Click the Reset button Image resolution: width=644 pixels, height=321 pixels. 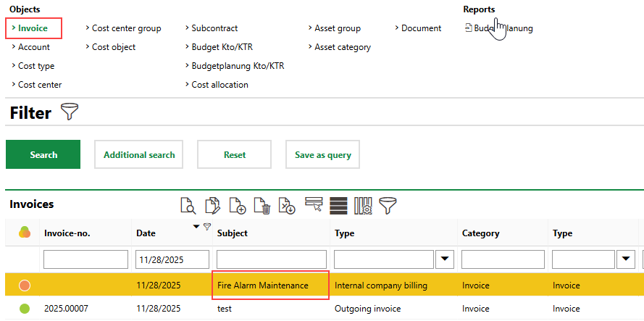(x=235, y=154)
